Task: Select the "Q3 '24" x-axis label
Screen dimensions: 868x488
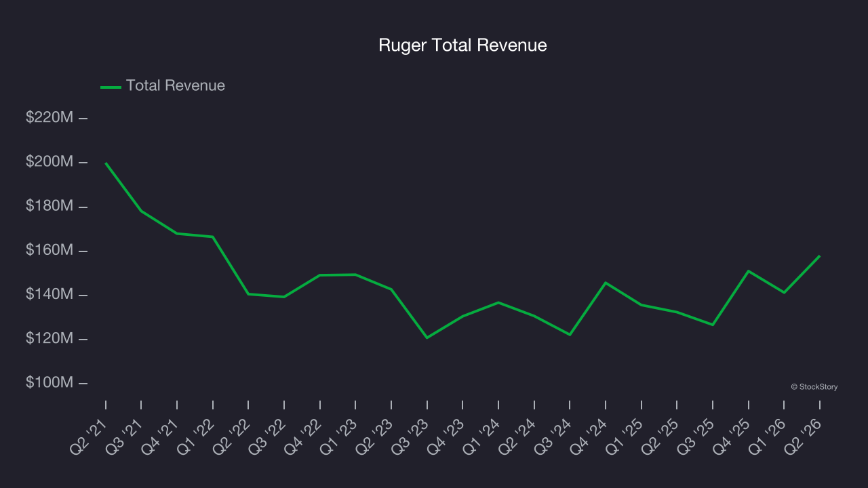Action: (554, 435)
